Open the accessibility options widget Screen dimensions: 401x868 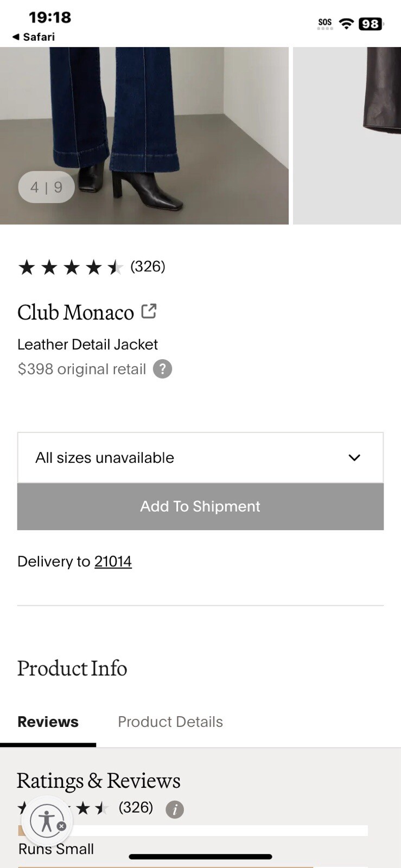(x=46, y=820)
